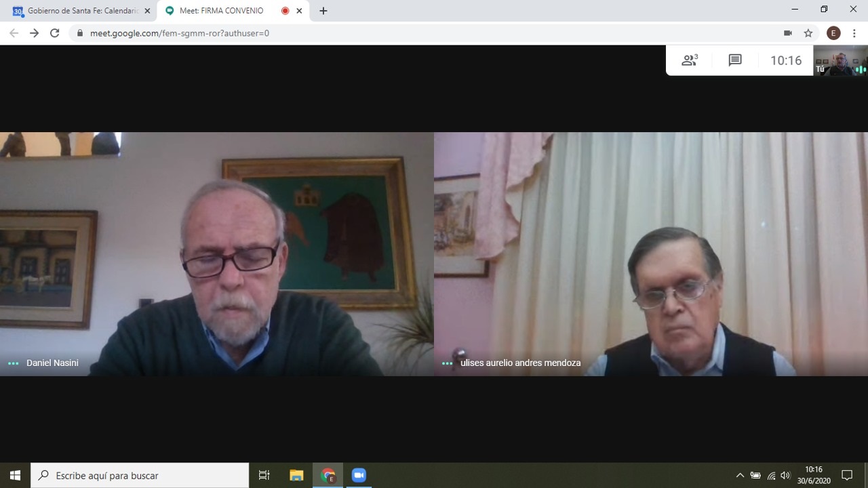Select Daniel Nasini's video tile
This screenshot has width=868, height=488.
click(x=216, y=254)
